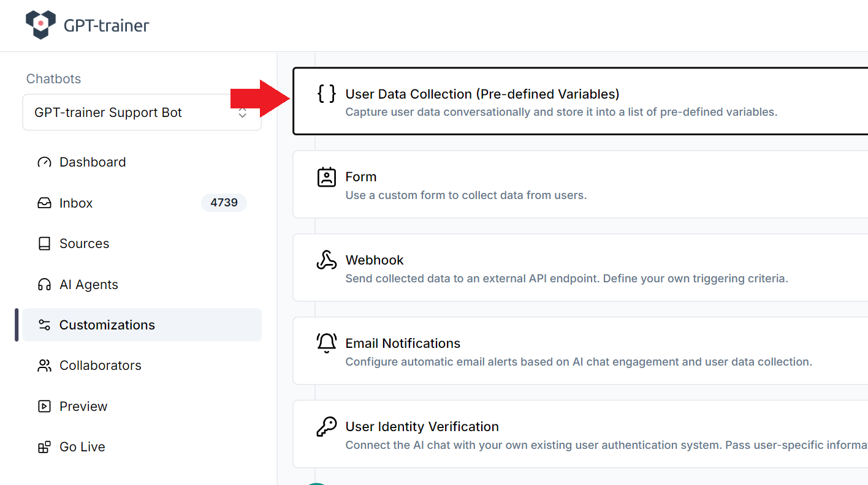
Task: Open the Email Notifications card
Action: pyautogui.click(x=580, y=351)
